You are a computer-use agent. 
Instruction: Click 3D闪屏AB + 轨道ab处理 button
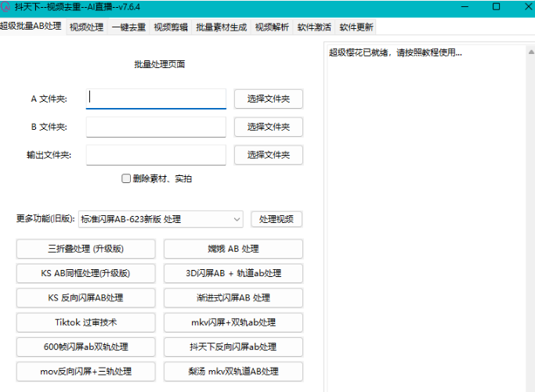[x=233, y=273]
